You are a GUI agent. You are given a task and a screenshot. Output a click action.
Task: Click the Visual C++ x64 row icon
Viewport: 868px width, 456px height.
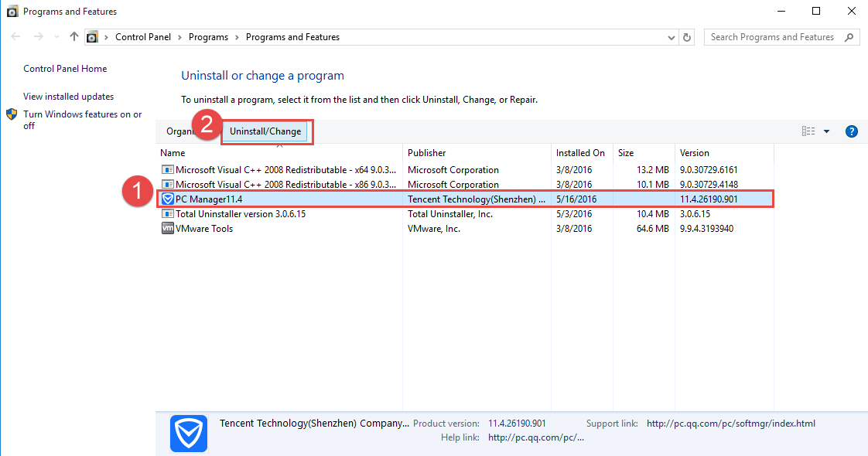[x=167, y=169]
